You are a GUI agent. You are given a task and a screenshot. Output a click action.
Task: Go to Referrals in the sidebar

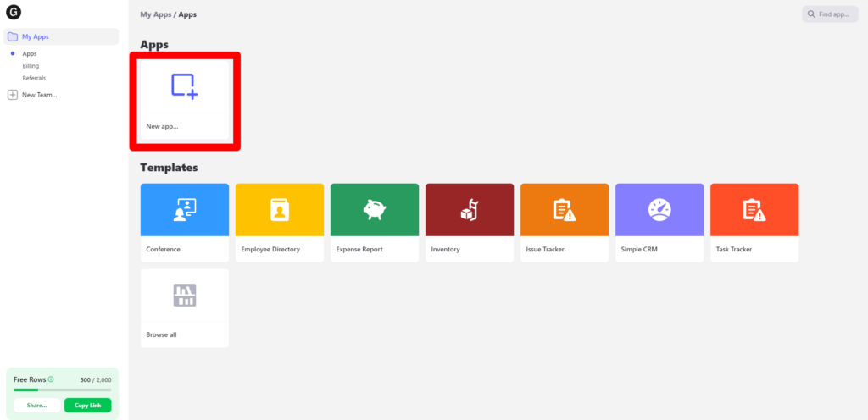34,78
